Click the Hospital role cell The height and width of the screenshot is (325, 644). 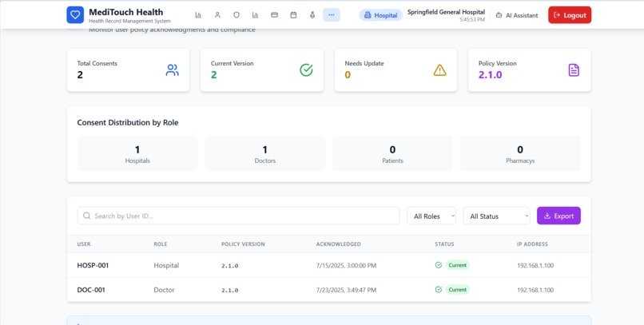coord(166,265)
